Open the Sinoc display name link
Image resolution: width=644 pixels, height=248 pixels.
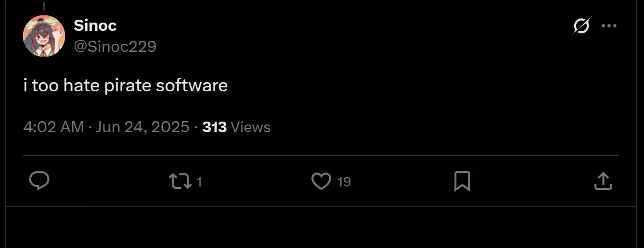(x=95, y=25)
